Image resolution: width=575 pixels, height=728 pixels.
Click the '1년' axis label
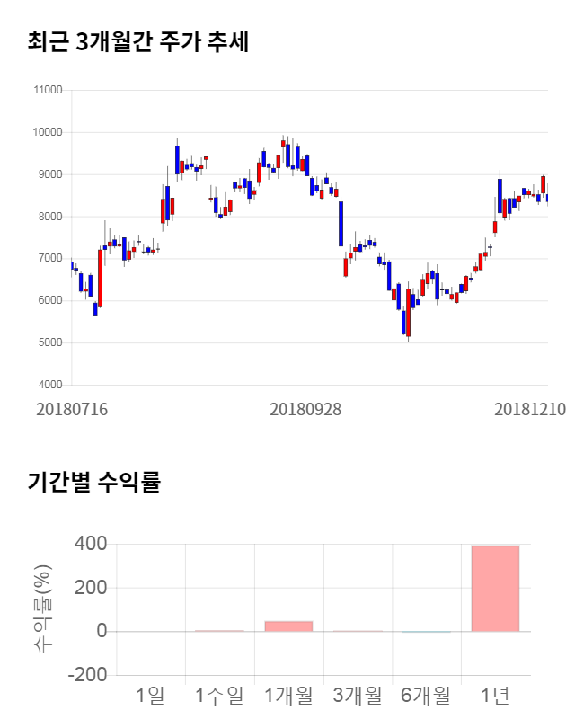tap(495, 695)
